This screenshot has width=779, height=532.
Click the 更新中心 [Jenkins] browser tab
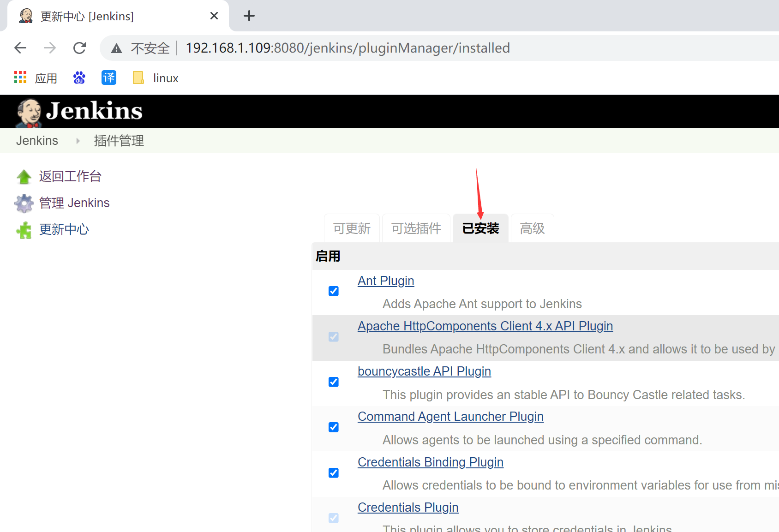tap(118, 16)
